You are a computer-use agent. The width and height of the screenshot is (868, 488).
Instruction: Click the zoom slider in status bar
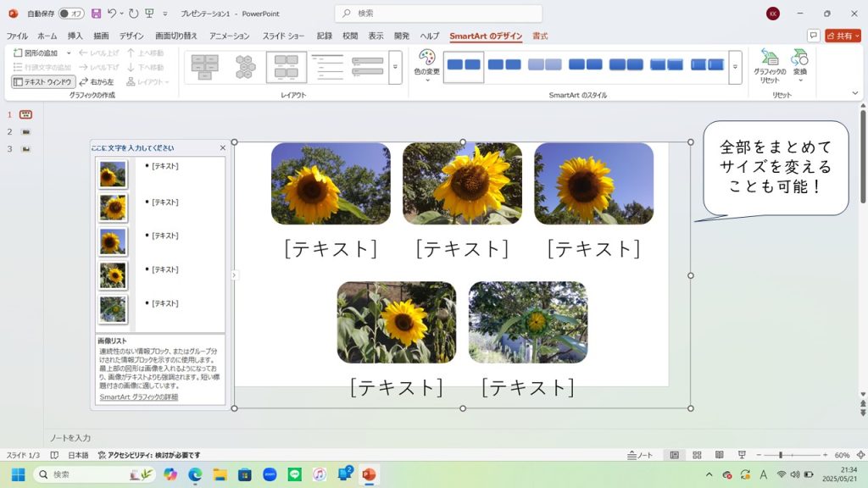(x=781, y=455)
